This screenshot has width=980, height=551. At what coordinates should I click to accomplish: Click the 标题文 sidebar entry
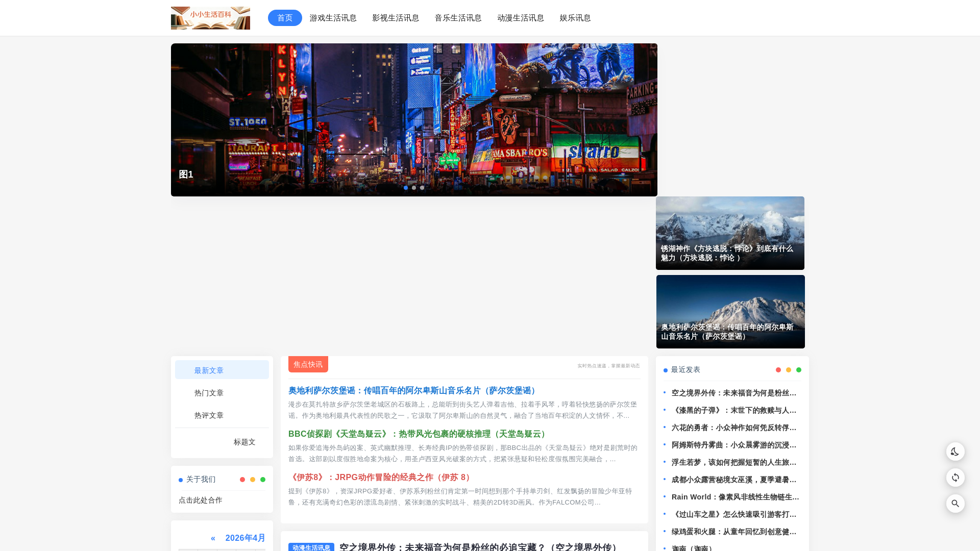pyautogui.click(x=244, y=442)
